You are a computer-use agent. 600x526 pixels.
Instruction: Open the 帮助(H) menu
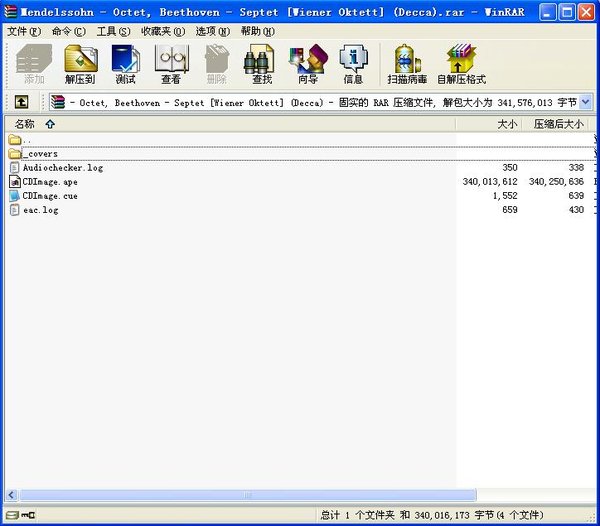tap(258, 31)
